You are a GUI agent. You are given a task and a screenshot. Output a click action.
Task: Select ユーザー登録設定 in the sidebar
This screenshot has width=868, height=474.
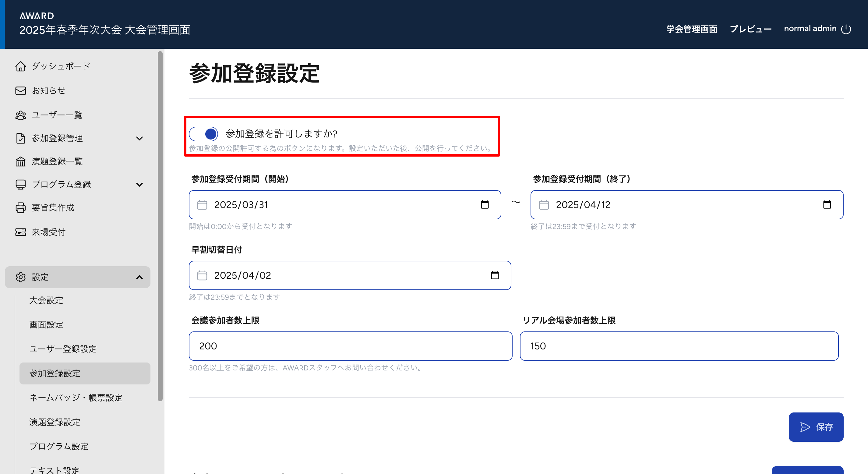[63, 349]
